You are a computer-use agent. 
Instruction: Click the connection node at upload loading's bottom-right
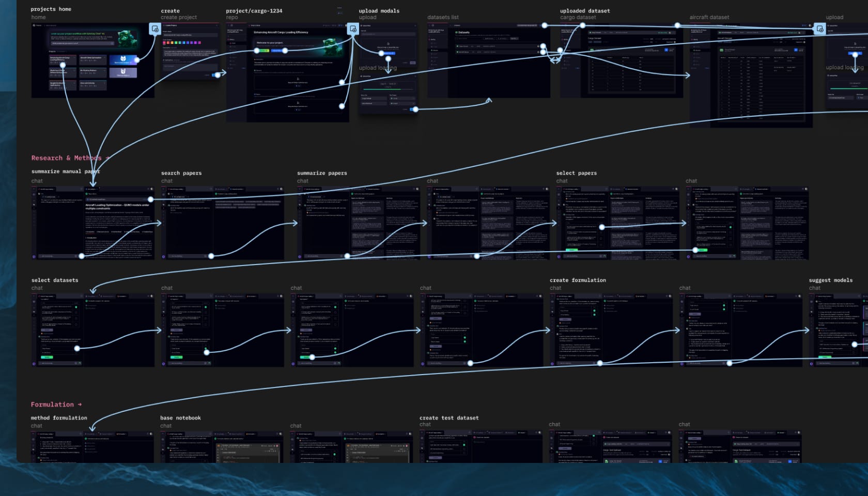[415, 109]
